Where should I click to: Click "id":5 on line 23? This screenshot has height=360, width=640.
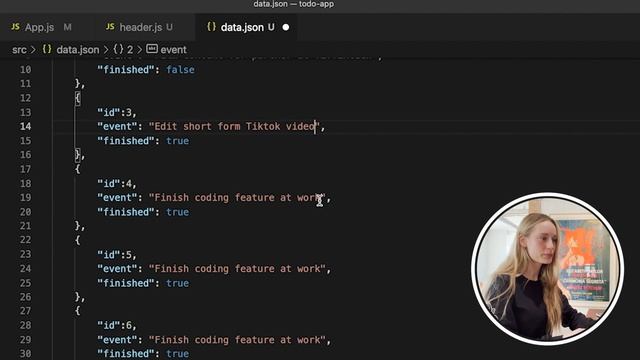116,255
